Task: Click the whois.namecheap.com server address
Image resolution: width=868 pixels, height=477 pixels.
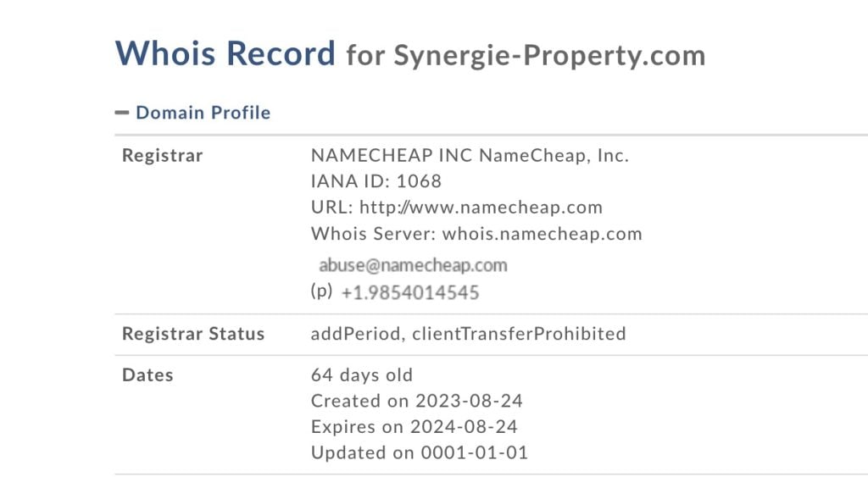Action: [x=542, y=233]
